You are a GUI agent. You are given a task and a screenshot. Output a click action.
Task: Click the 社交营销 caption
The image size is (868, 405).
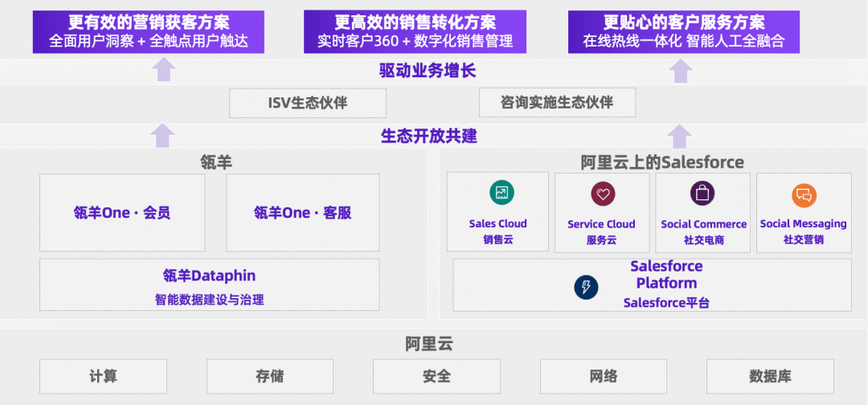[803, 239]
